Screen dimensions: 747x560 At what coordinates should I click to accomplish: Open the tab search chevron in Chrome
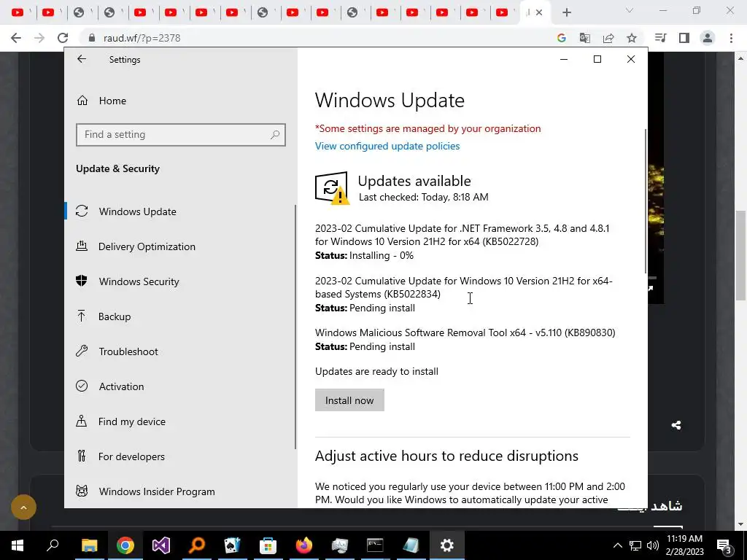(630, 10)
